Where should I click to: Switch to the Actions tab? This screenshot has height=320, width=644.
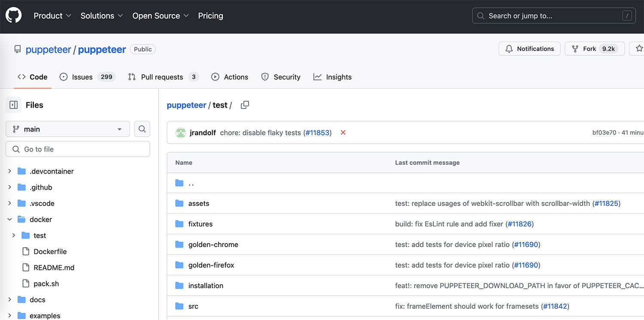click(230, 77)
